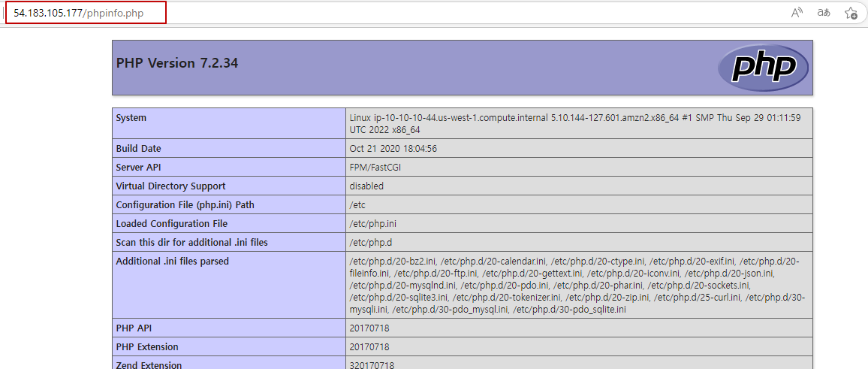Click the Read aloud icon in address bar

click(x=797, y=13)
